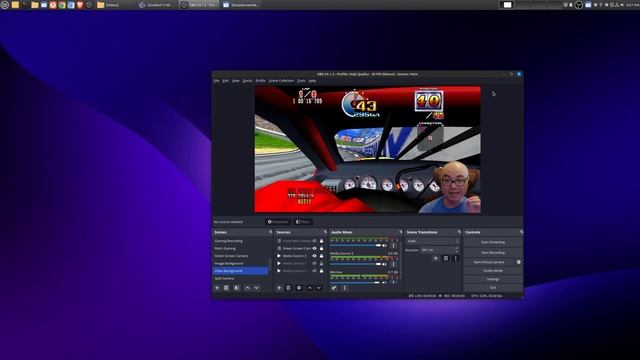Remove the selected source with trash icon
This screenshot has height=360, width=640.
coord(288,288)
